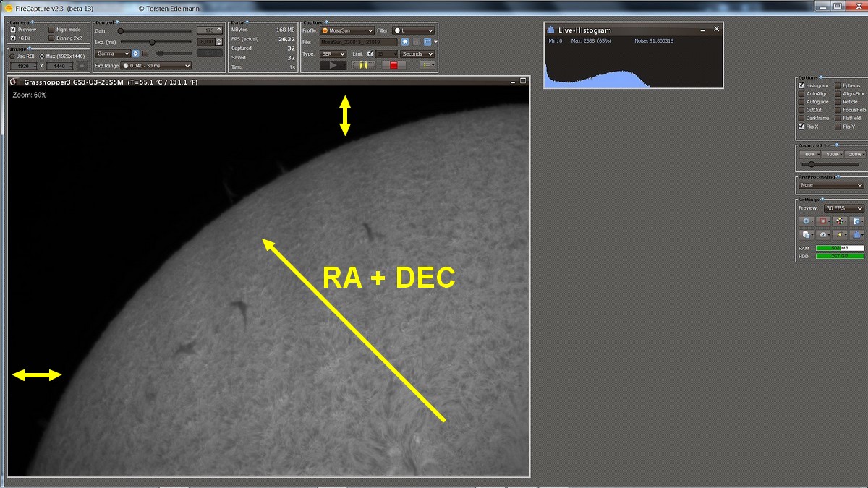Image resolution: width=868 pixels, height=488 pixels.
Task: Click the blue home folder icon beside File
Action: [405, 42]
